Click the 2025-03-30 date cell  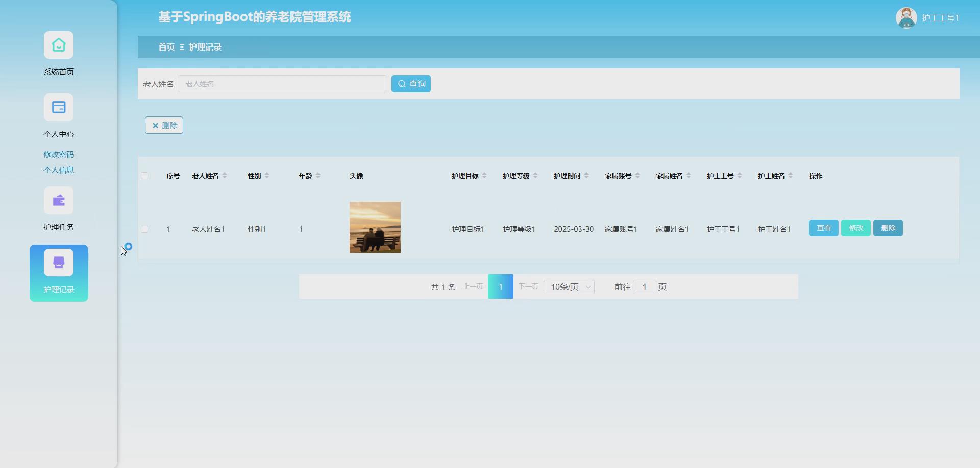[x=574, y=229]
